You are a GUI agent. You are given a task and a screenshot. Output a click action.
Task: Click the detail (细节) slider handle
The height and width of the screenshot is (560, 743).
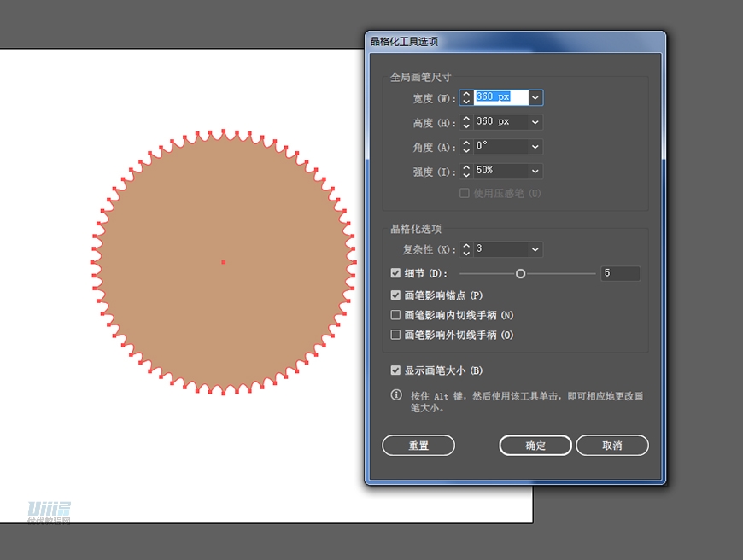[x=520, y=274]
